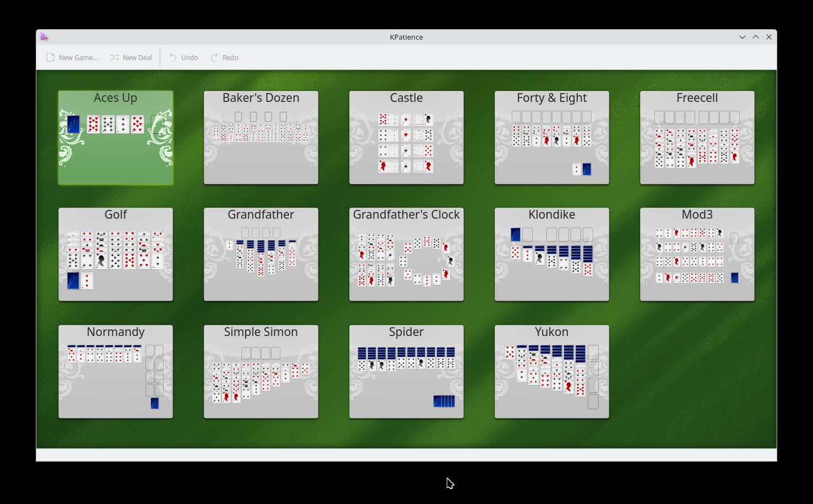
Task: Open the Baker's Dozen game
Action: [x=261, y=138]
